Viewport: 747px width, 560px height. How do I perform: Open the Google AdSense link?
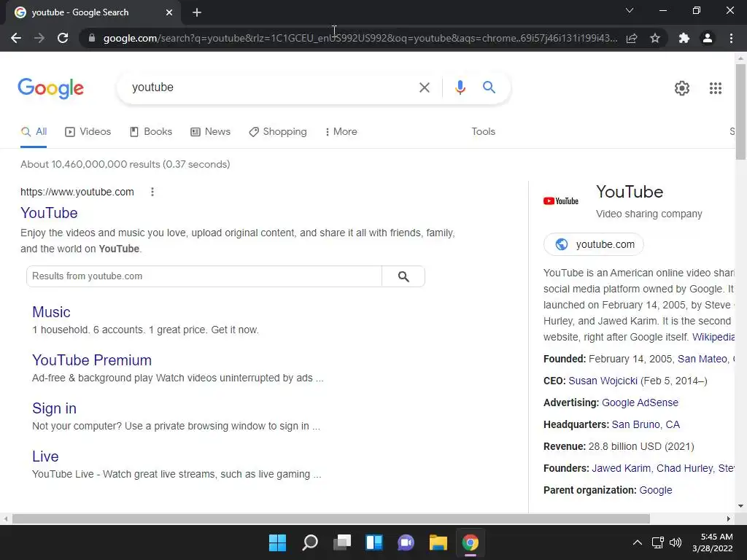click(640, 402)
